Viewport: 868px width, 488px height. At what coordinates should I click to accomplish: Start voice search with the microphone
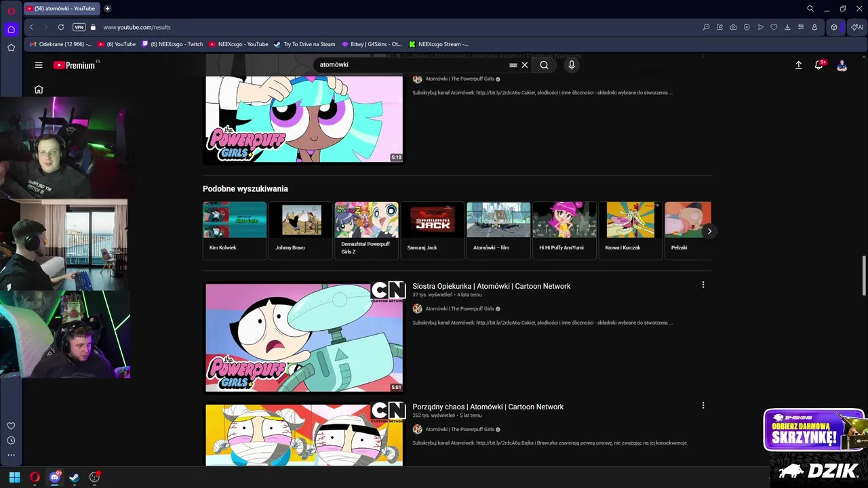(572, 65)
